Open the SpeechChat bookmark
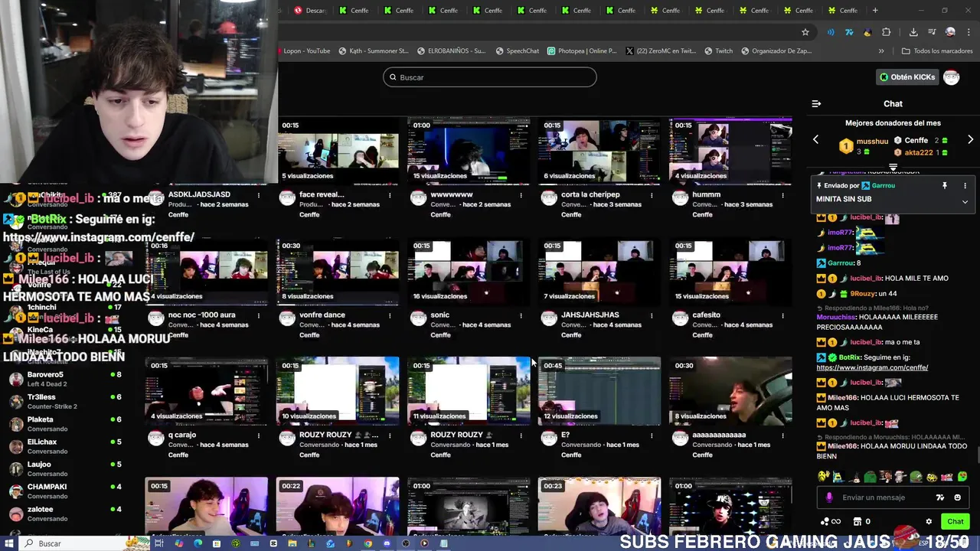The height and width of the screenshot is (551, 980). pos(518,51)
